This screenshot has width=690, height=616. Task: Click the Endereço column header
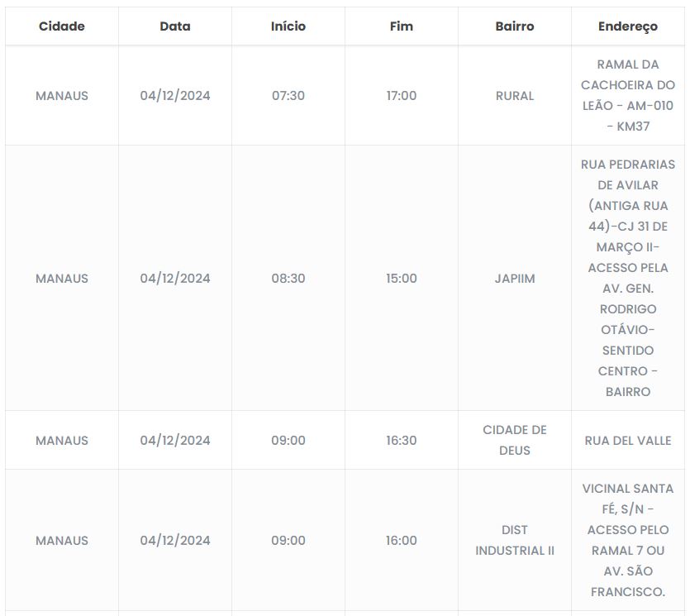click(x=628, y=26)
